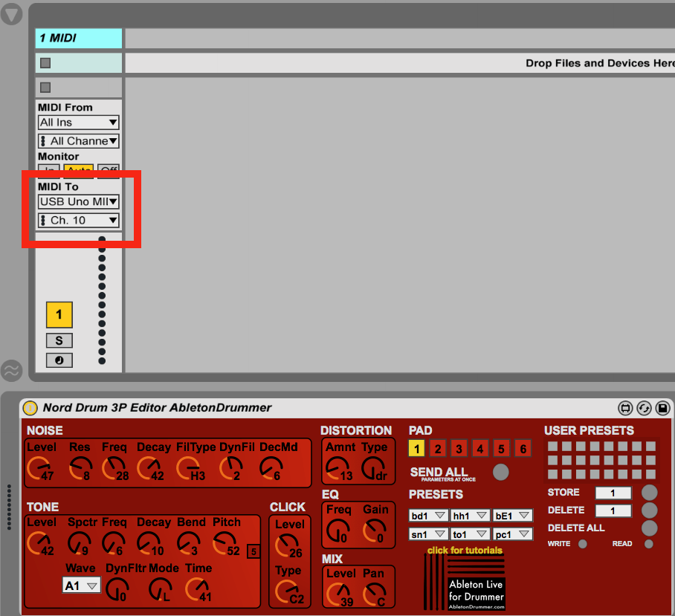Click the first square in USER PRESETS grid
Image resolution: width=675 pixels, height=616 pixels.
point(553,446)
